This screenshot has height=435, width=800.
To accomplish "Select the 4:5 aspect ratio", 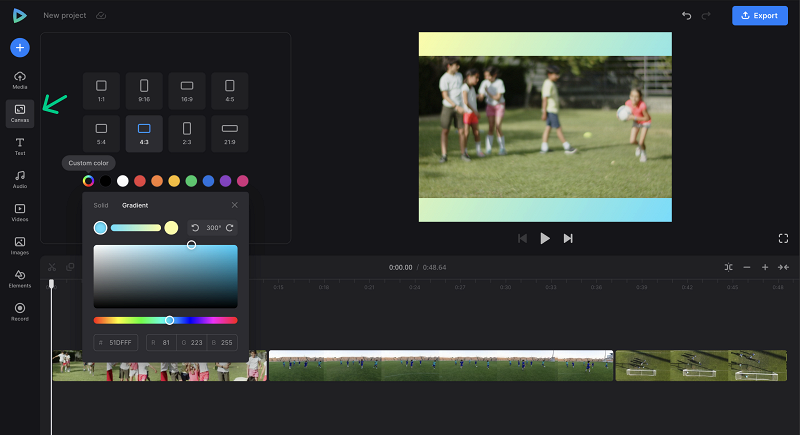I will (230, 91).
